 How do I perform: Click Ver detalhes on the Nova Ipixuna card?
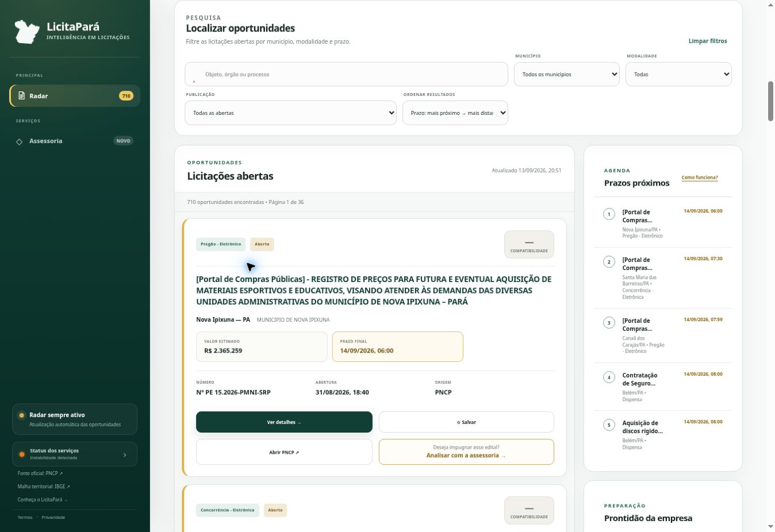coord(284,422)
